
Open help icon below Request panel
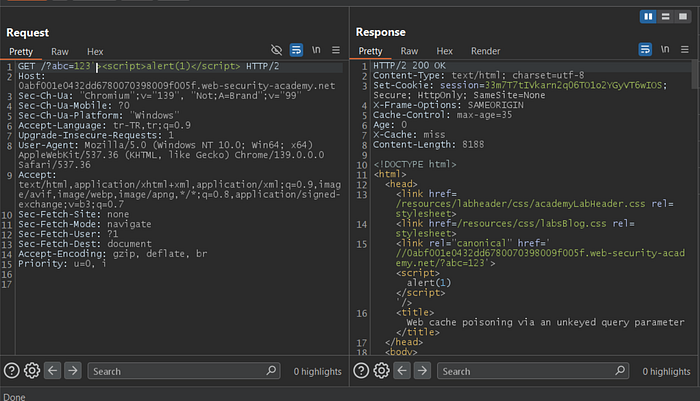[12, 371]
